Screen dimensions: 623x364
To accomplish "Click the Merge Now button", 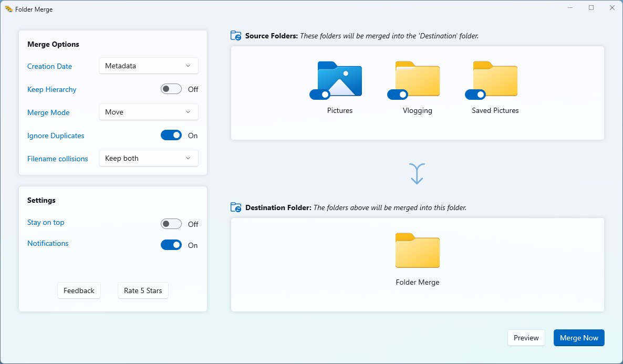I will (579, 338).
